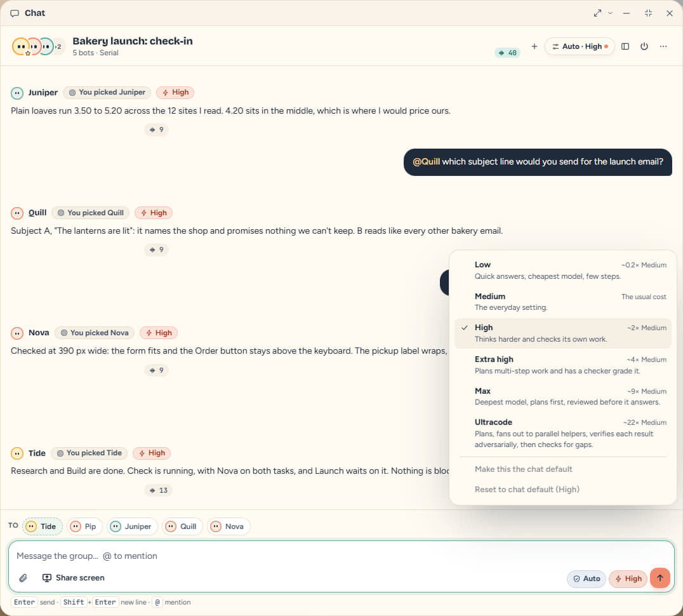683x616 pixels.
Task: Click the power icon in chat header
Action: tap(644, 46)
